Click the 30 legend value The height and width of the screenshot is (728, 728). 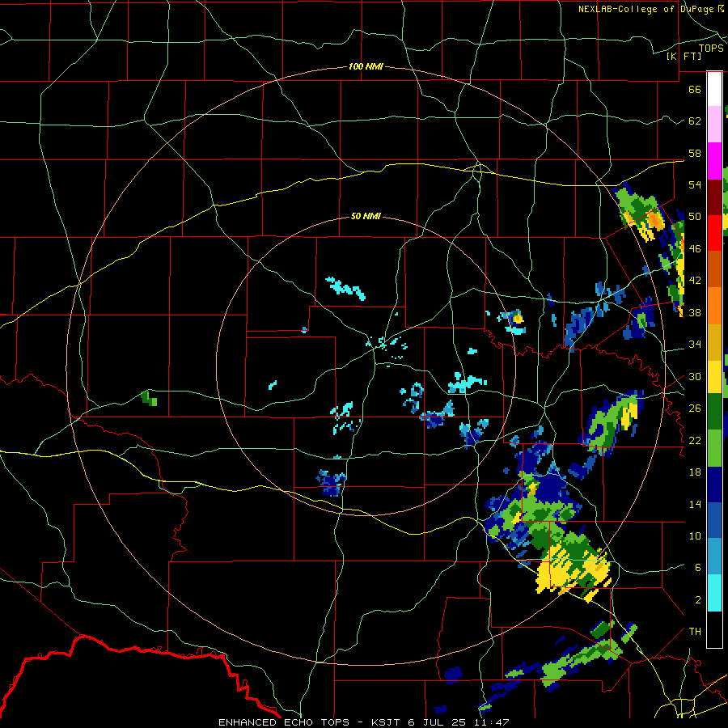tap(695, 376)
